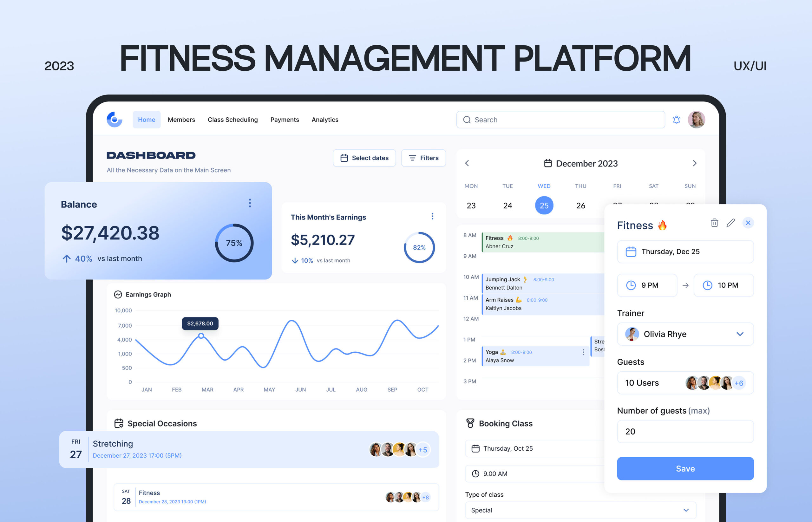Click the +6 guests badge
This screenshot has width=812, height=522.
739,383
